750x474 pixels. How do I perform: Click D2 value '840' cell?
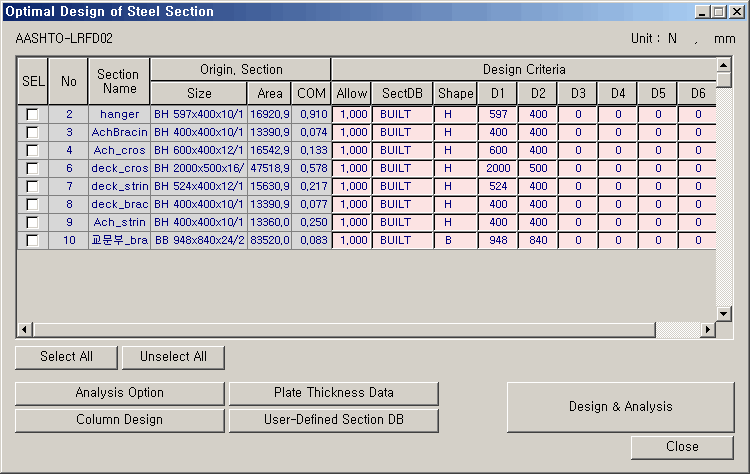coord(538,240)
